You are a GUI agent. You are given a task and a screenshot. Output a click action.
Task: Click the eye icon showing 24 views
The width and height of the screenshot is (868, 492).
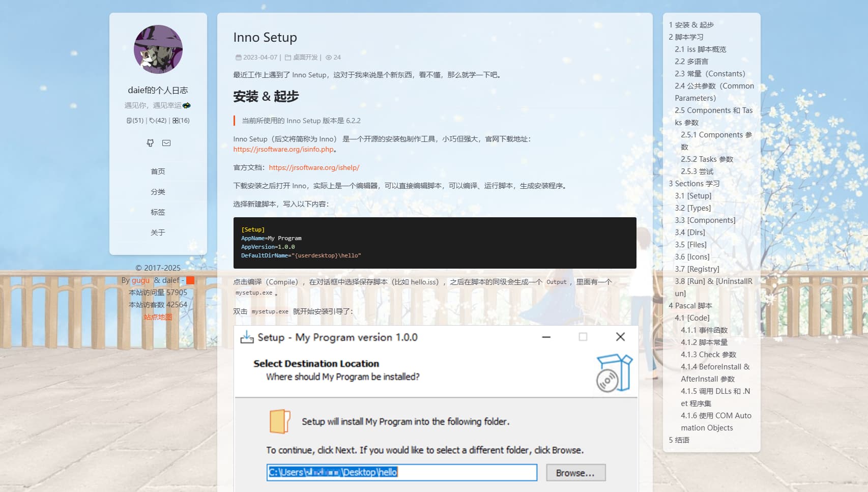(328, 57)
